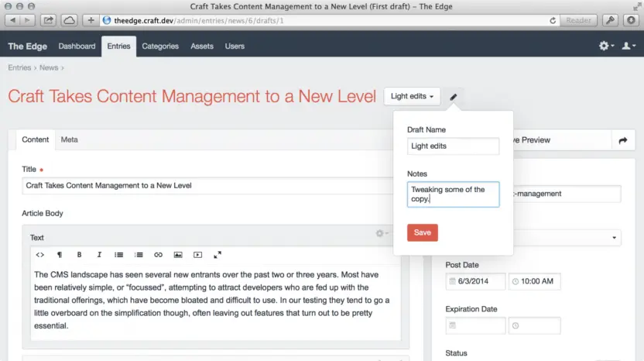Image resolution: width=644 pixels, height=361 pixels.
Task: Toggle HTML source view in editor toolbar
Action: [39, 255]
